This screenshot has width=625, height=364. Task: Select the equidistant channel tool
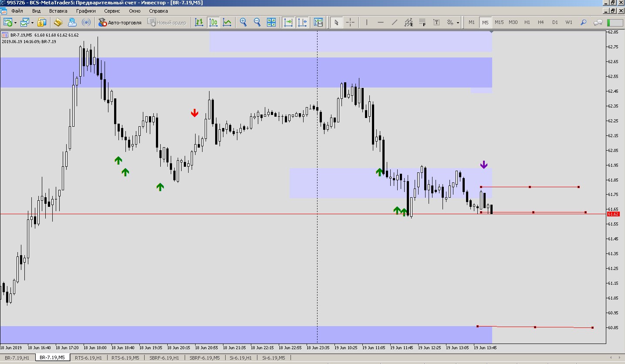(409, 22)
